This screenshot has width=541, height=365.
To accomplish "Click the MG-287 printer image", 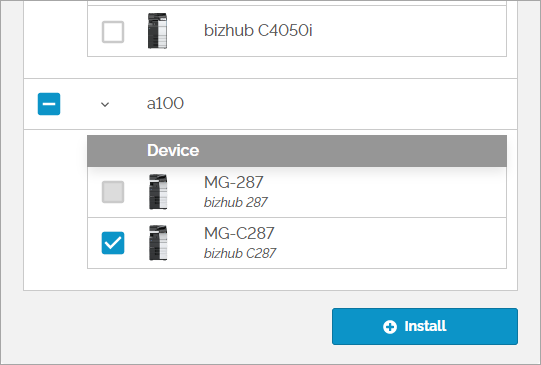I will point(158,192).
